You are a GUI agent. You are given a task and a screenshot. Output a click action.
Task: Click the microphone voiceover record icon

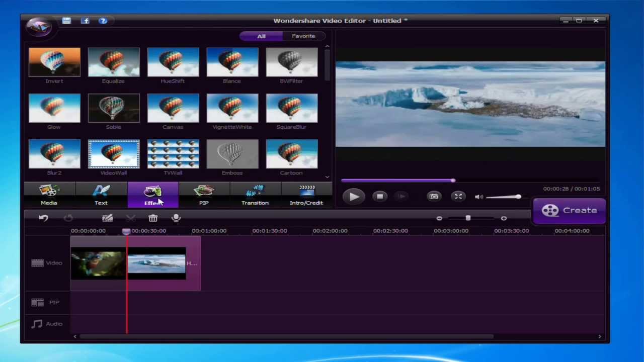point(176,218)
